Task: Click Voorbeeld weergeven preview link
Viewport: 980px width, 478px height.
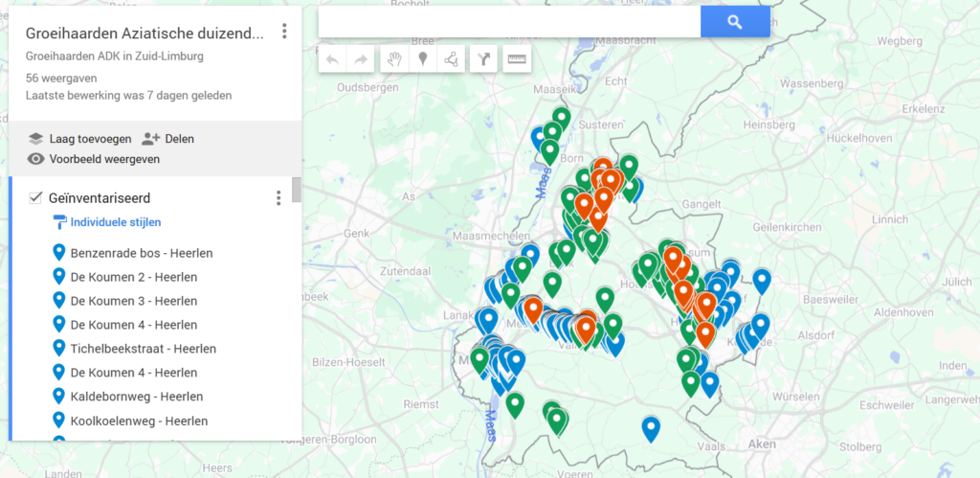Action: 104,159
